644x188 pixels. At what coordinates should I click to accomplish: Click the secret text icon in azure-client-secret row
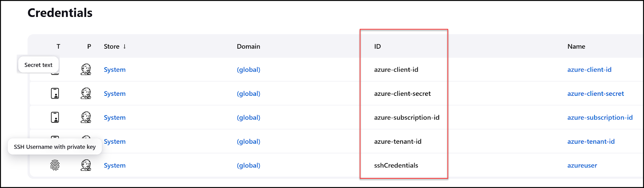tap(55, 93)
